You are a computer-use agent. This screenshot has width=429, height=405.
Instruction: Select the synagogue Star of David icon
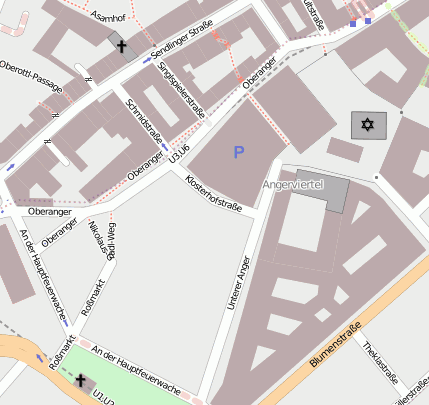(x=367, y=125)
